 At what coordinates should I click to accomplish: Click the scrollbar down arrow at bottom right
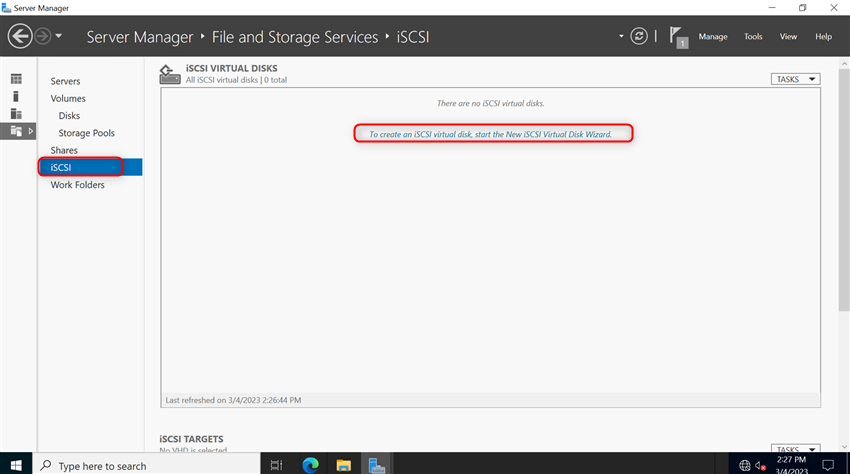844,447
